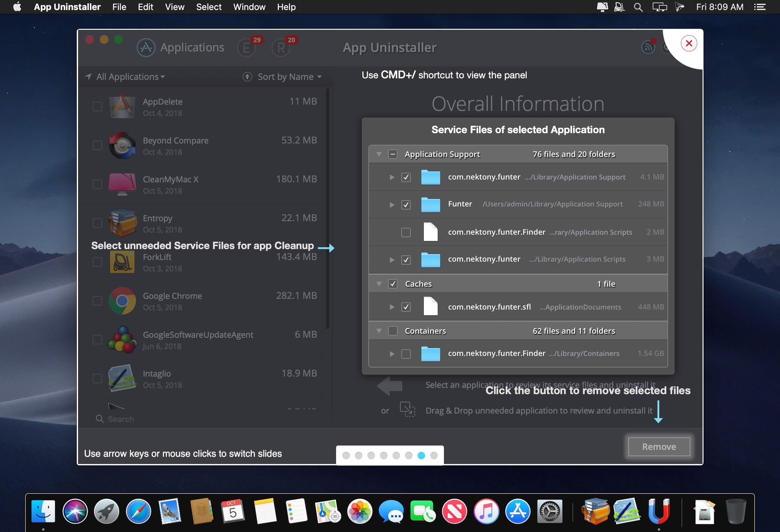
Task: Open the Sort by Name dropdown
Action: 289,77
